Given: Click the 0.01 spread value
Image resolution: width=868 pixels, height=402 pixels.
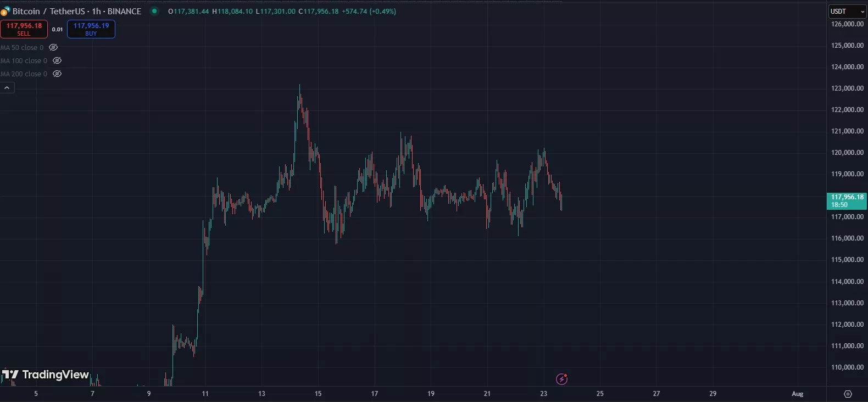Looking at the screenshot, I should click(x=57, y=30).
